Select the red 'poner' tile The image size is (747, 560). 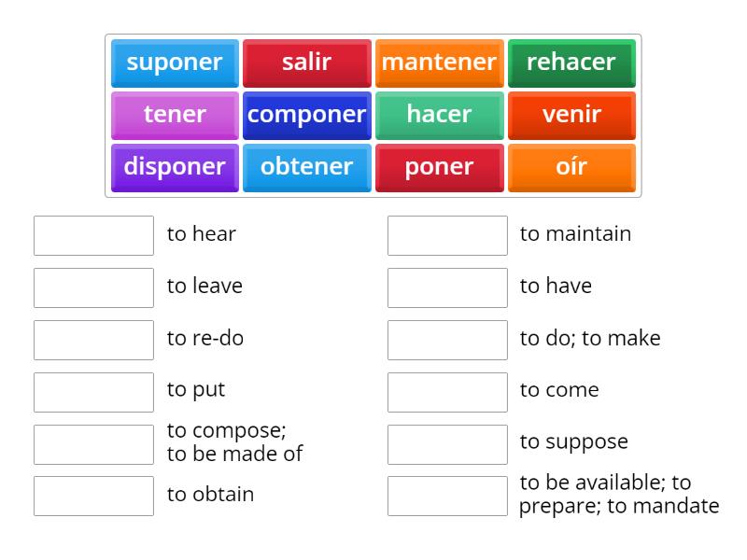pos(439,167)
